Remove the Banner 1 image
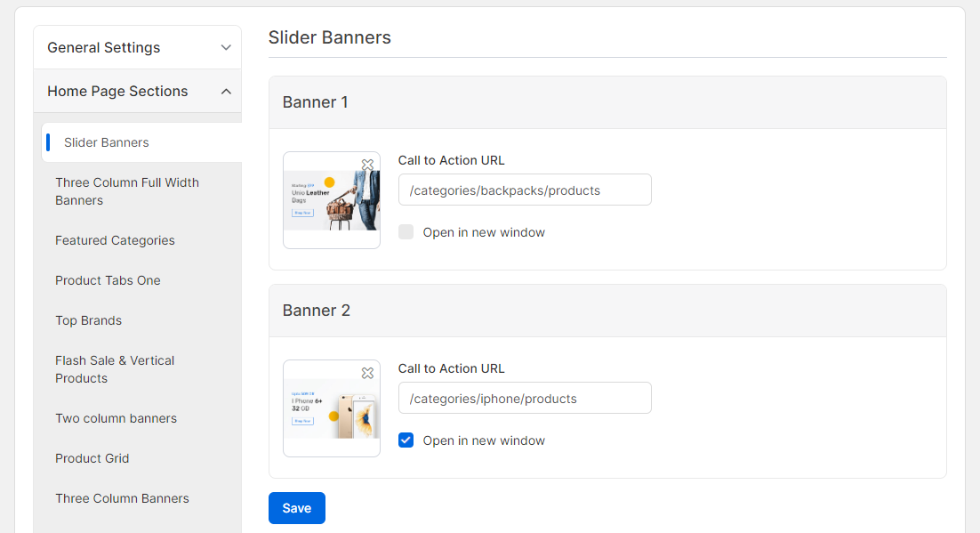980x533 pixels. [367, 165]
